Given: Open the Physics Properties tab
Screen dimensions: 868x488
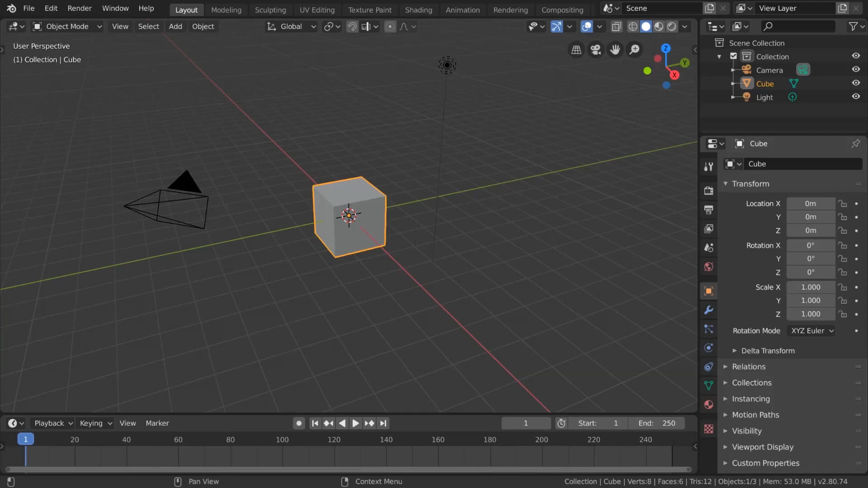Looking at the screenshot, I should pos(708,347).
